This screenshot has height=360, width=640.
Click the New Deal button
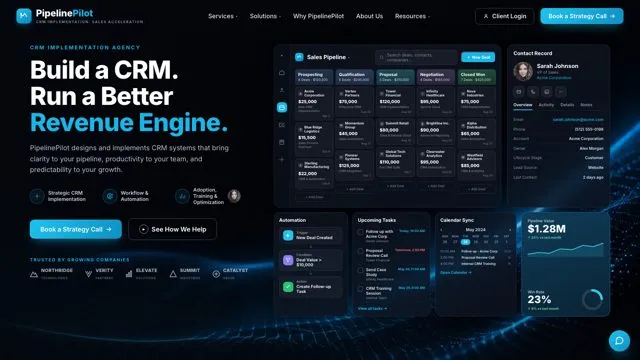point(478,57)
